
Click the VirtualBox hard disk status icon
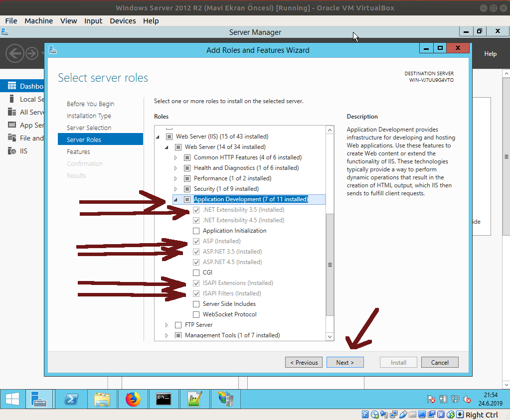click(365, 415)
